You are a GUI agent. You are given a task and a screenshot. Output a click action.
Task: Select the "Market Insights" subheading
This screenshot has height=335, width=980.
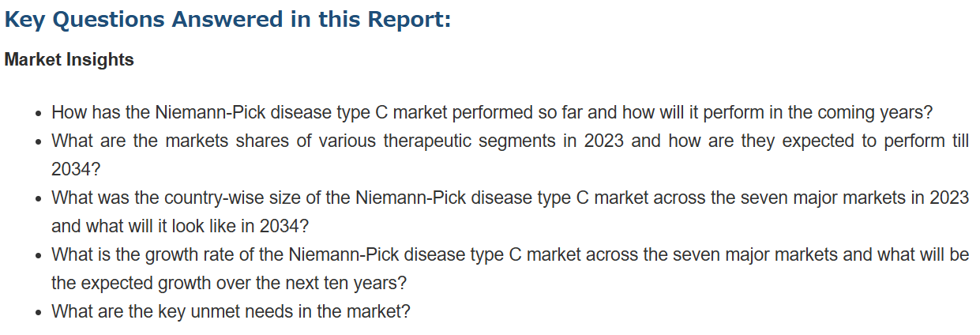69,60
